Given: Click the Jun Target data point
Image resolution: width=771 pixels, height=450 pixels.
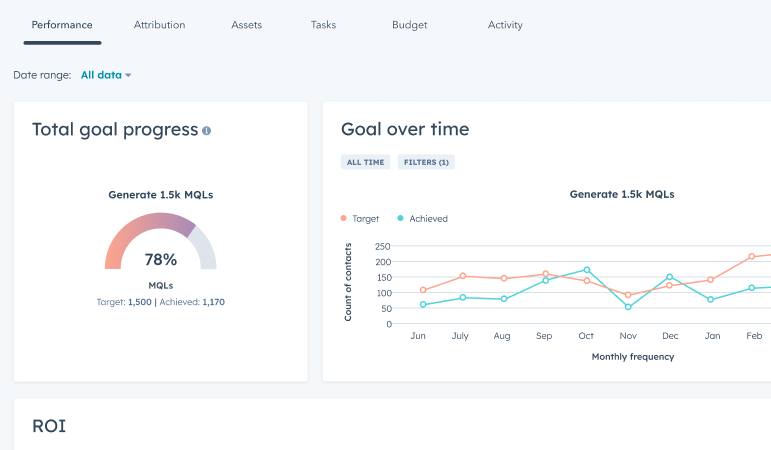Looking at the screenshot, I should [423, 290].
